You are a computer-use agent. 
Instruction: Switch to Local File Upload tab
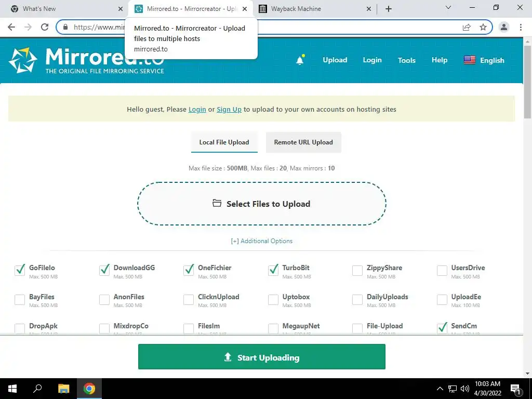point(224,142)
